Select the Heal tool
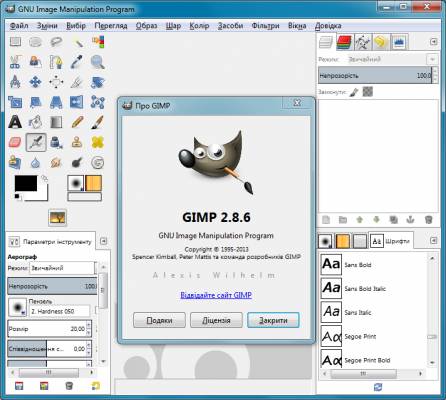The width and height of the screenshot is (446, 400). coord(97,142)
